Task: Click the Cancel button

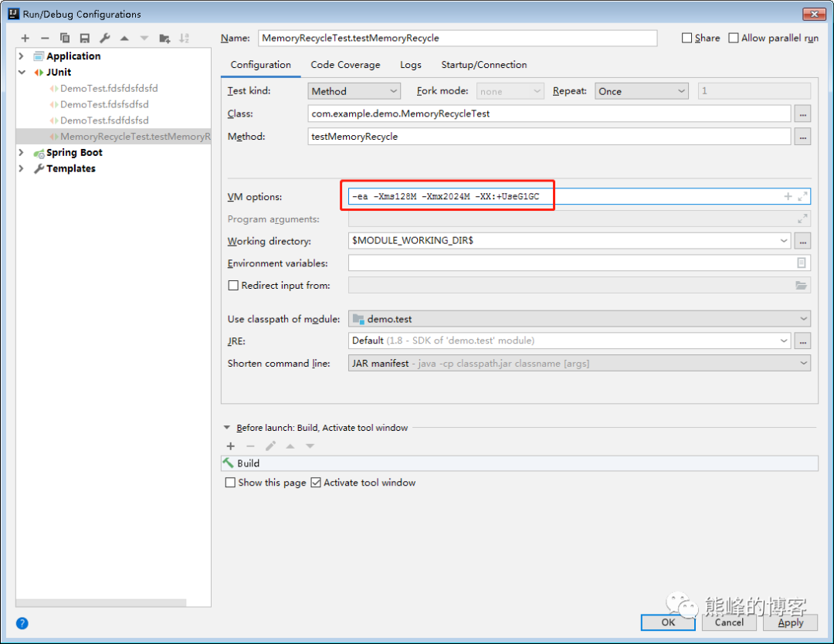Action: (x=729, y=622)
